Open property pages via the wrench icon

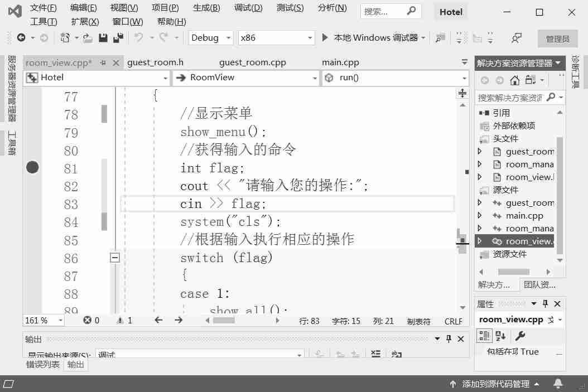(519, 336)
